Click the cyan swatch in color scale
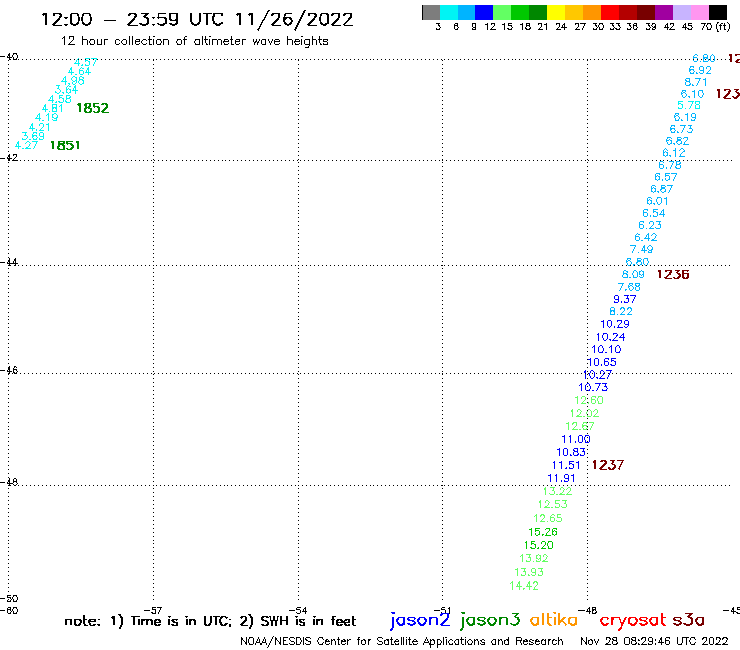The image size is (740, 650). pyautogui.click(x=449, y=12)
